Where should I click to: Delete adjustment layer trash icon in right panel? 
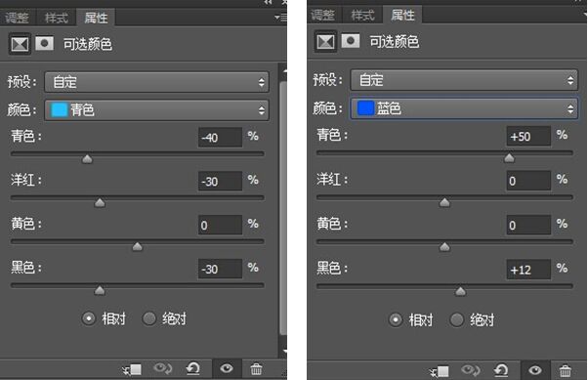(565, 371)
